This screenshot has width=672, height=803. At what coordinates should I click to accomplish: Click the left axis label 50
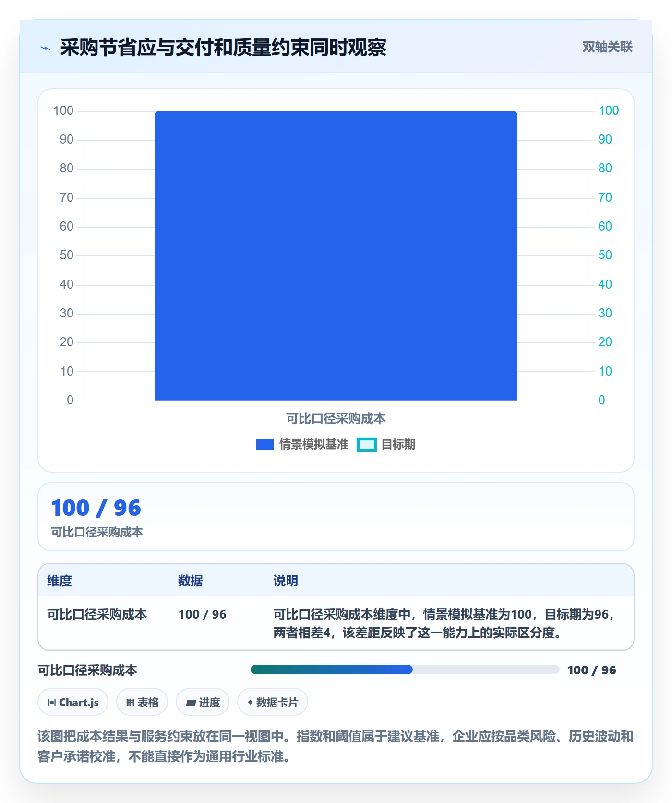click(67, 255)
